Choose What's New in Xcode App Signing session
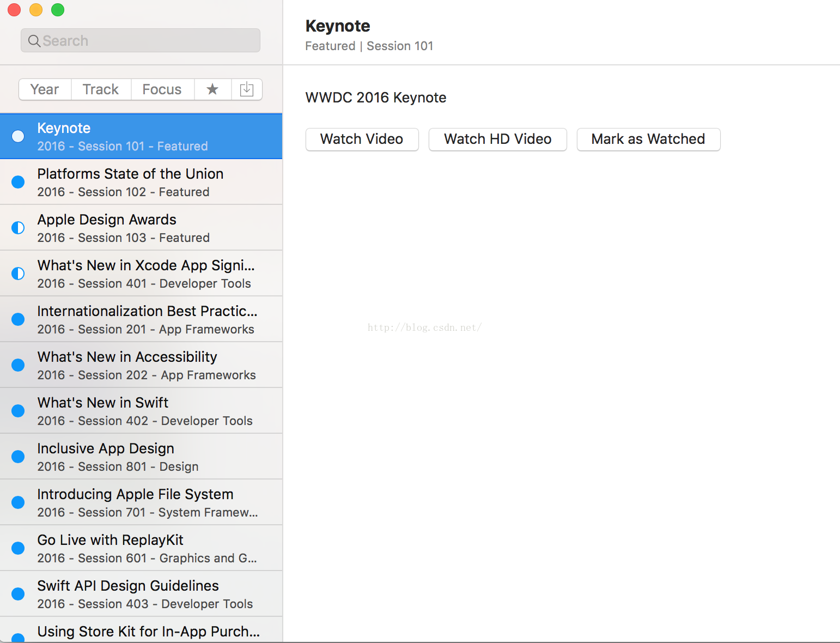Image resolution: width=840 pixels, height=643 pixels. [141, 274]
